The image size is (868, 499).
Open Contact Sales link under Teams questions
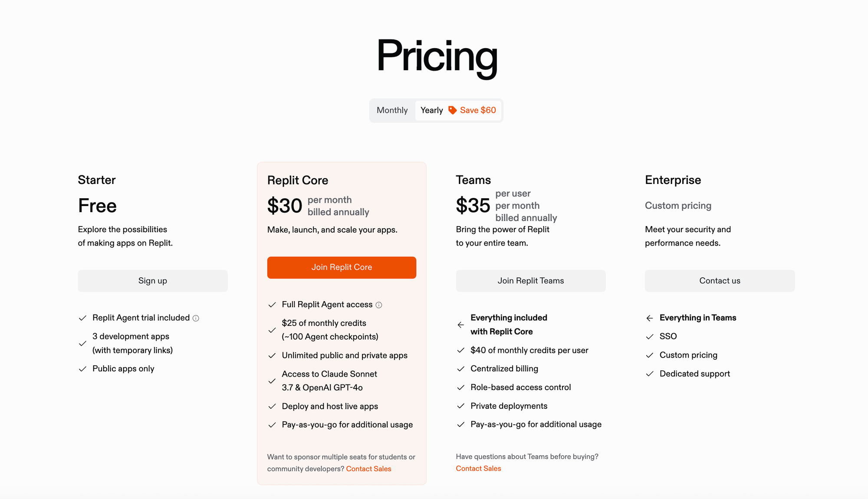[478, 468]
